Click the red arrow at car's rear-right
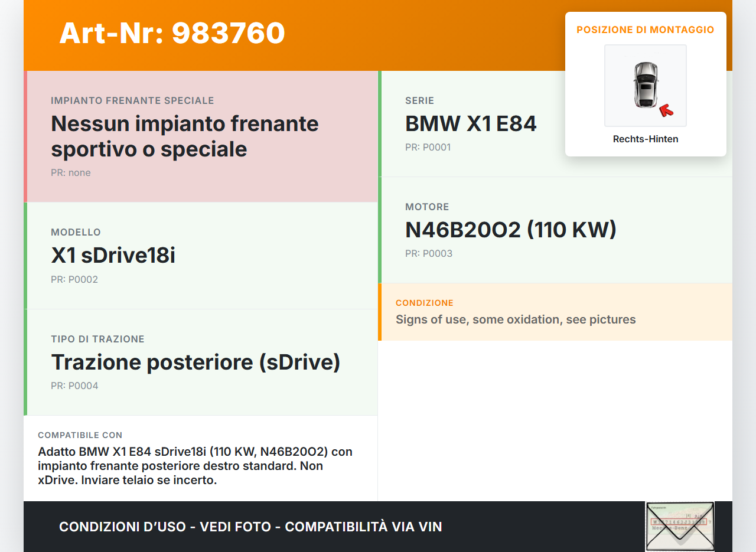This screenshot has width=756, height=552. pos(666,110)
